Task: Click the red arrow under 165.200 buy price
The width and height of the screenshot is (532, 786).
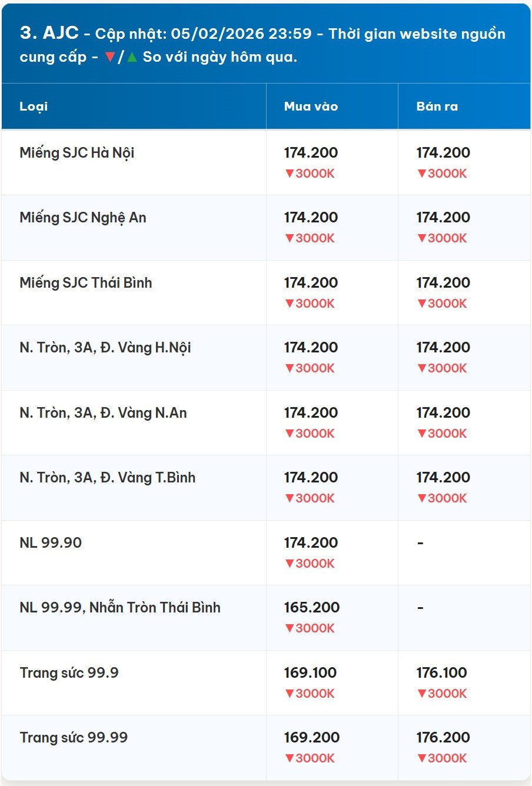Action: pos(290,628)
